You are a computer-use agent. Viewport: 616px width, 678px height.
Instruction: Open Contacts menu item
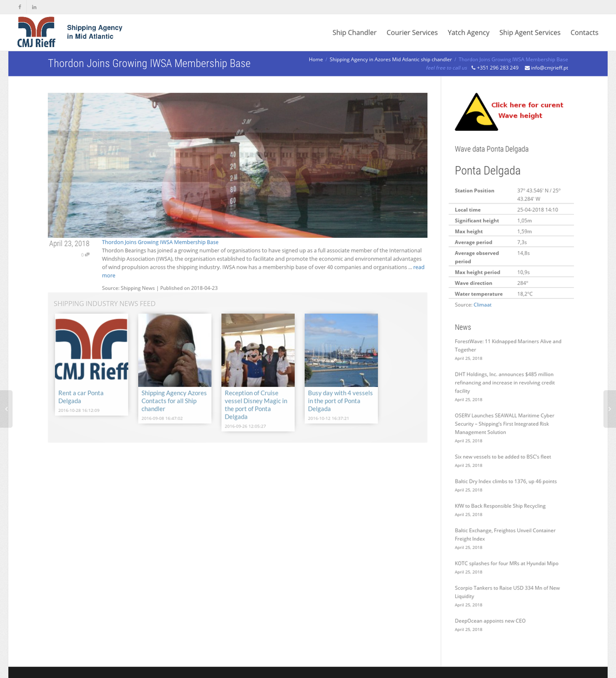(x=584, y=33)
